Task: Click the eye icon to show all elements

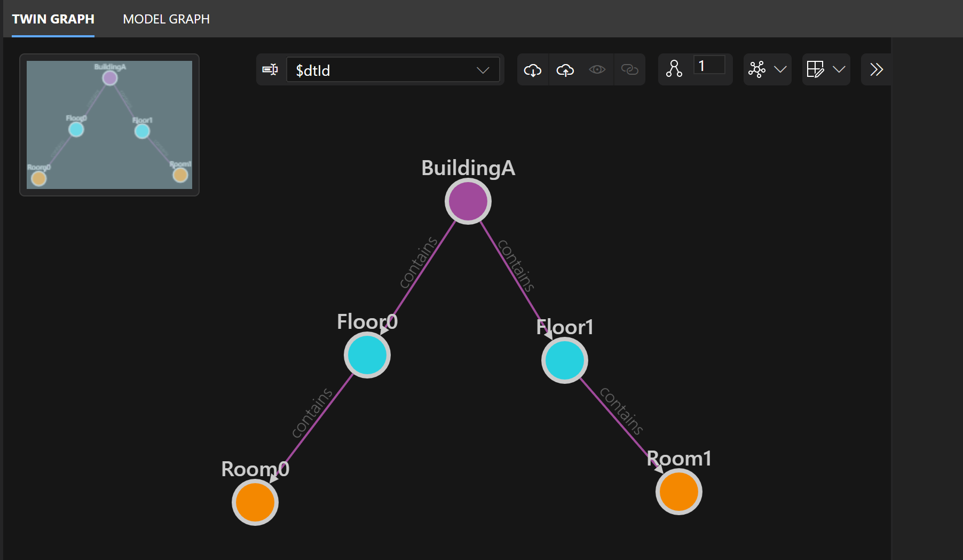Action: 597,69
